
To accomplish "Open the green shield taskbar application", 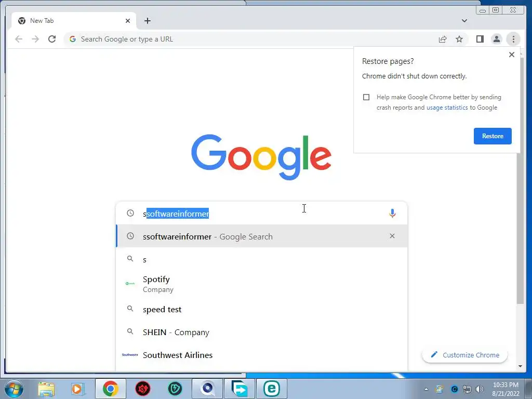I will [x=175, y=389].
